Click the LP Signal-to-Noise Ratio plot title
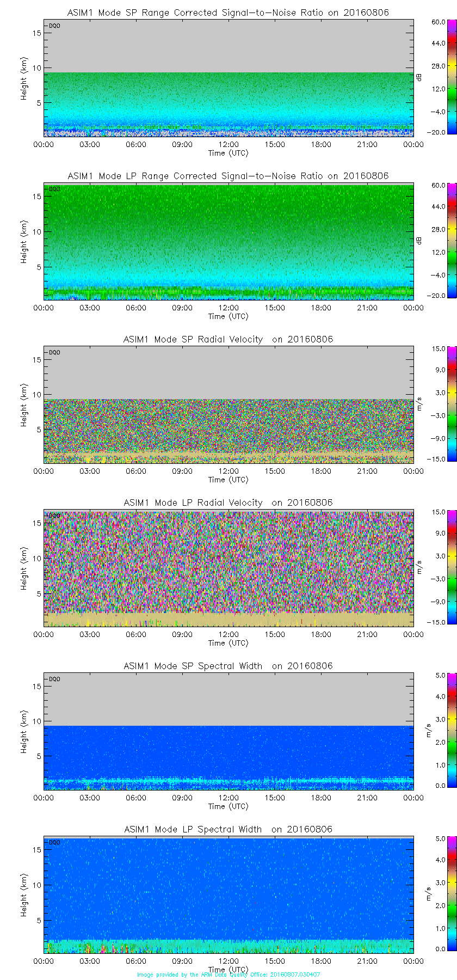457x980 pixels. click(x=228, y=176)
